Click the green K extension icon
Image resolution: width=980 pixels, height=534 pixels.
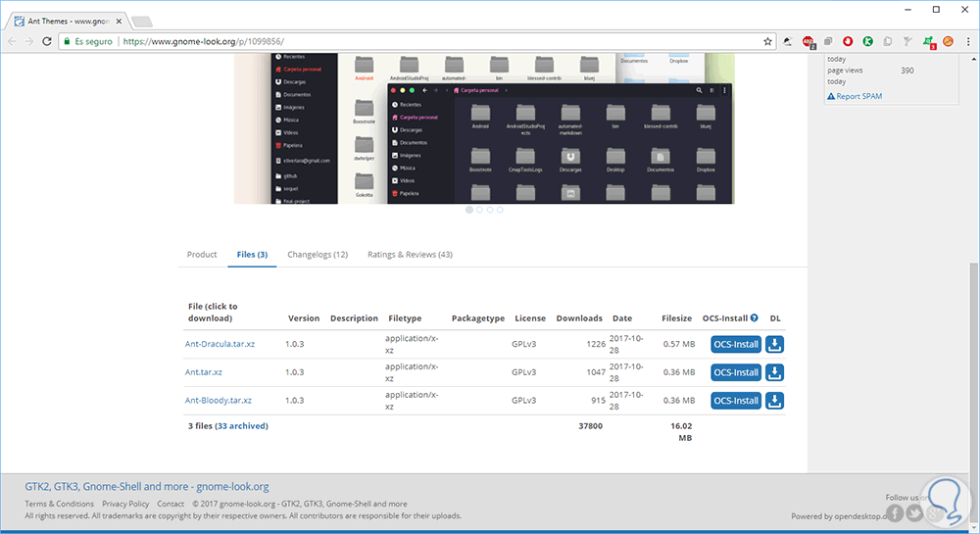coord(867,41)
